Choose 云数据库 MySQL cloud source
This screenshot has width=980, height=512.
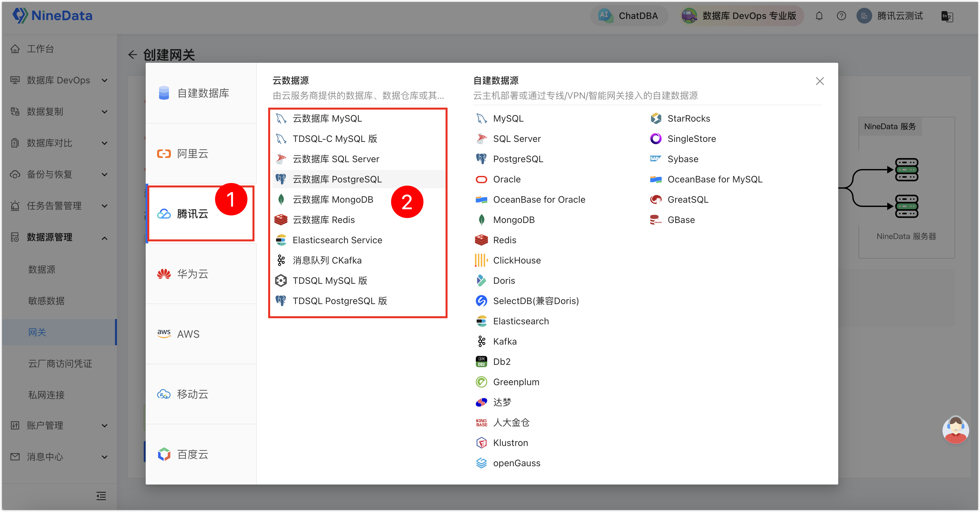point(358,119)
